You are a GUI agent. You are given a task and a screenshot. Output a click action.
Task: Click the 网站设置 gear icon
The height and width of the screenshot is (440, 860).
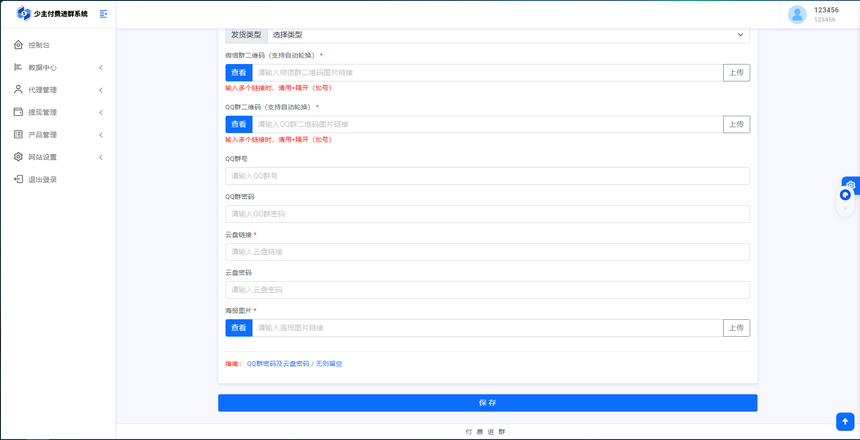pos(18,157)
